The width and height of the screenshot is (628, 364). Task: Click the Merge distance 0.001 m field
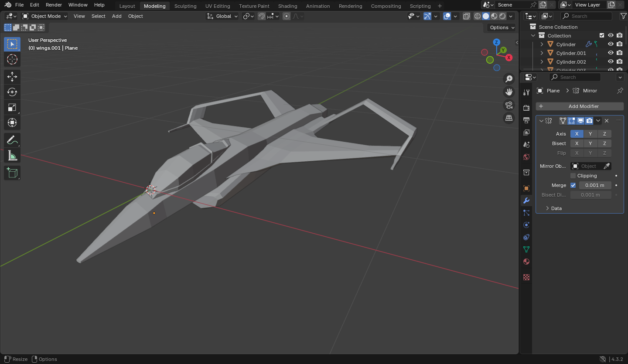595,185
